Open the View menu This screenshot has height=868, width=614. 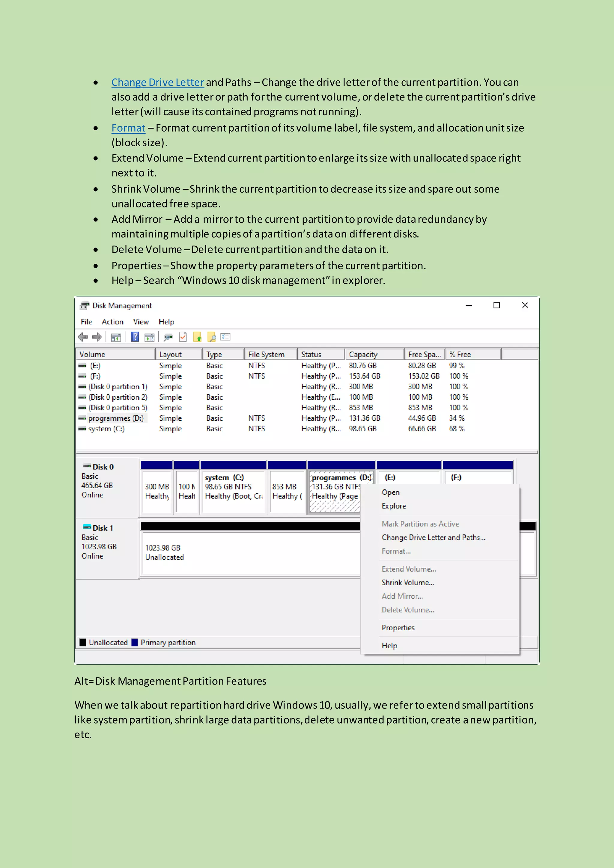pos(141,322)
